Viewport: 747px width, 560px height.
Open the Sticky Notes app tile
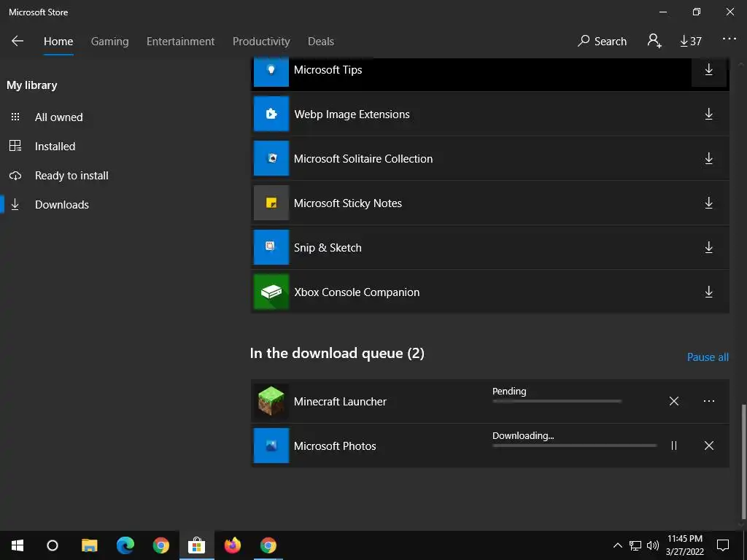pyautogui.click(x=271, y=203)
